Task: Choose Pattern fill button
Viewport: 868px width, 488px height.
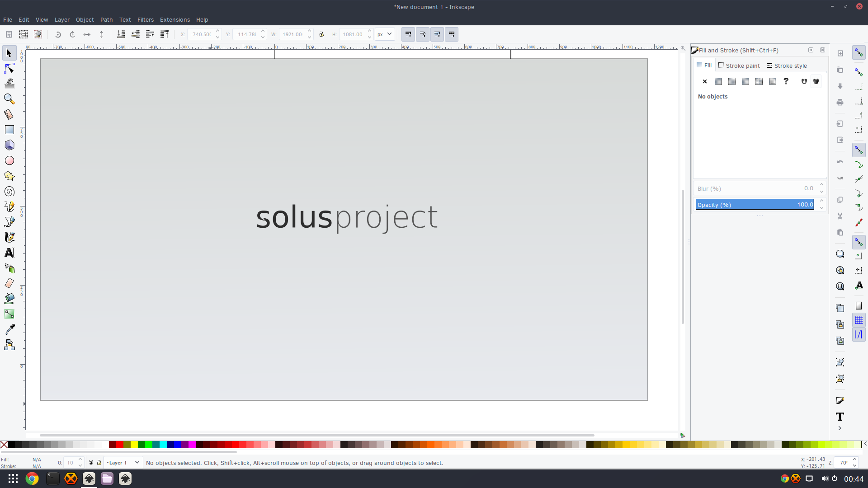Action: click(759, 82)
